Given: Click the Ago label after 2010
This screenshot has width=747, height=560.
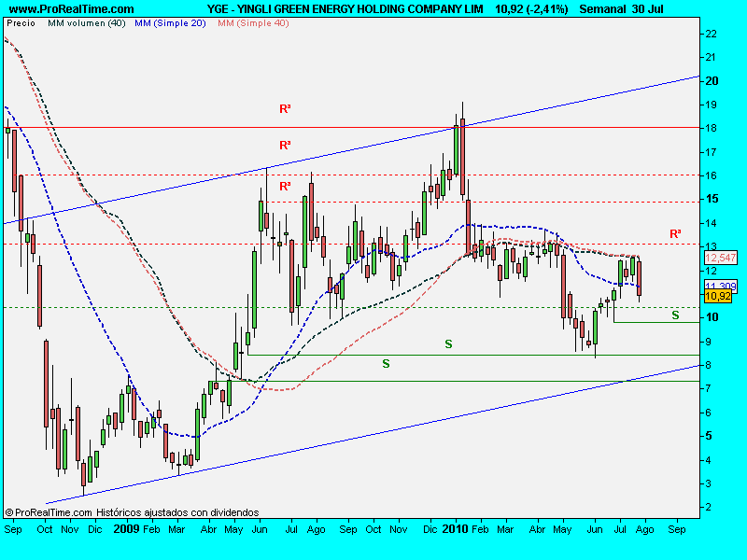Looking at the screenshot, I should pyautogui.click(x=644, y=530).
